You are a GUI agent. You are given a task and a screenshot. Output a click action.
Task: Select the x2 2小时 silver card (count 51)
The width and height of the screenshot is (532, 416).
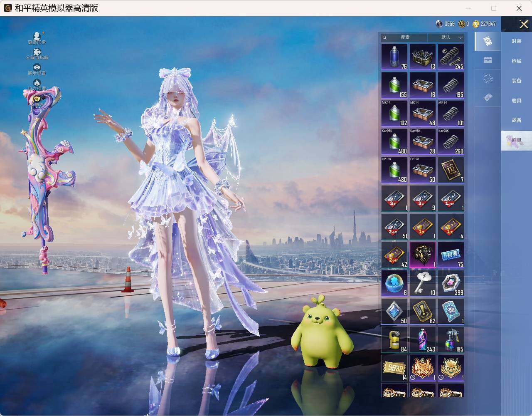pos(394,226)
